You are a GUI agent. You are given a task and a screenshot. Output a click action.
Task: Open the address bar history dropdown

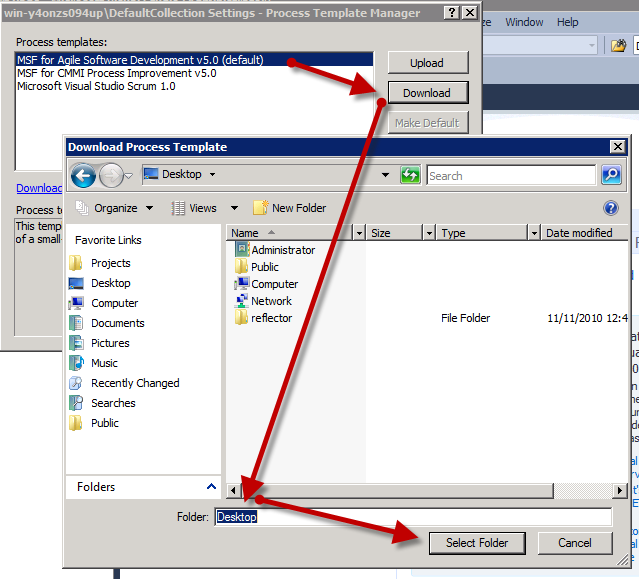tap(385, 175)
